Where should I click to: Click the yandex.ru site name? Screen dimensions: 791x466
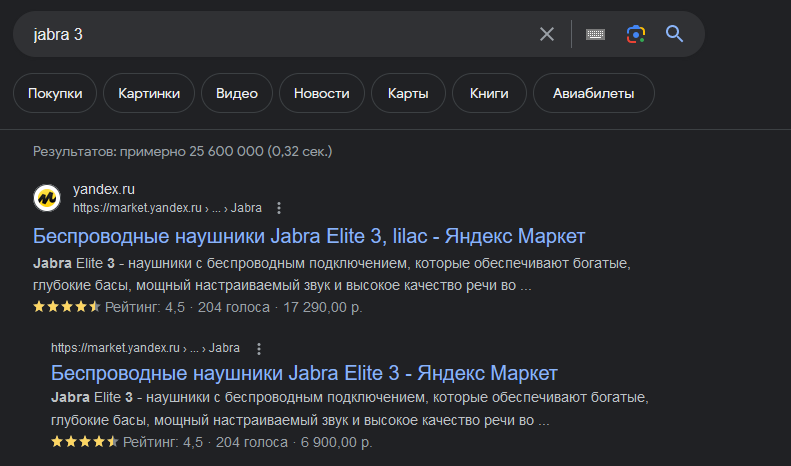pos(104,190)
